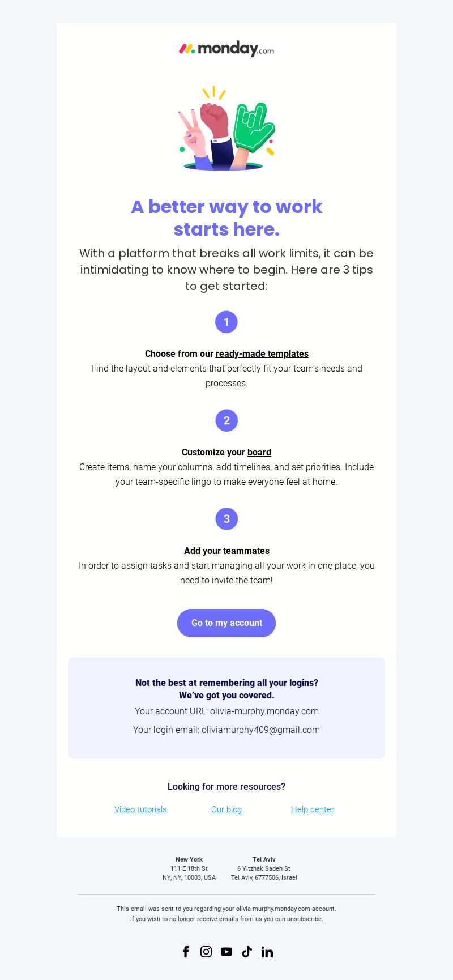Click the Go to my account button
The height and width of the screenshot is (980, 453).
(226, 623)
